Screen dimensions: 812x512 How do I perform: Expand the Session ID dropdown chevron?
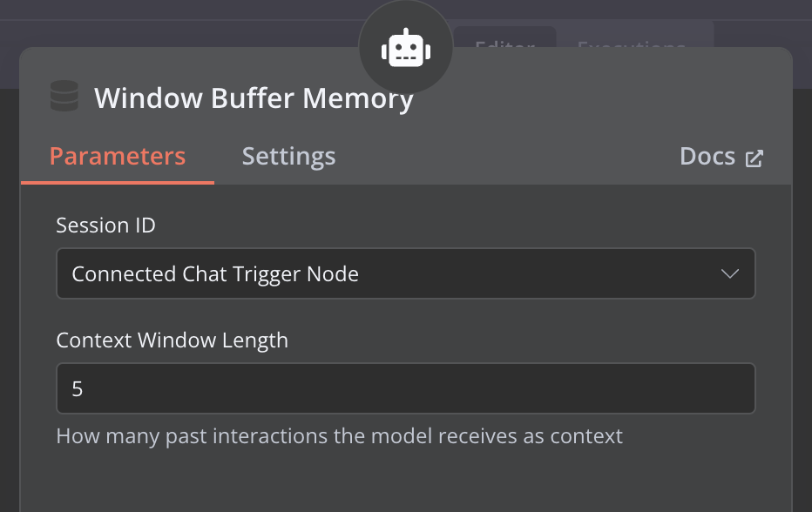(729, 273)
